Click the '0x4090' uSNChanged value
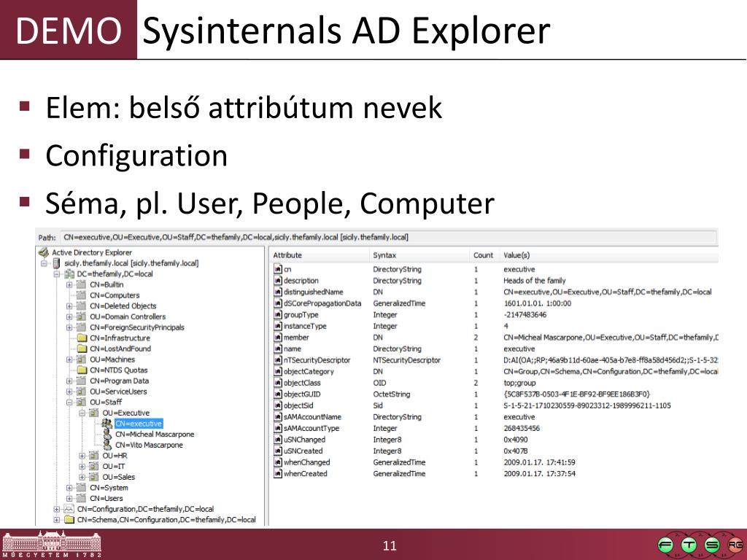 516,440
